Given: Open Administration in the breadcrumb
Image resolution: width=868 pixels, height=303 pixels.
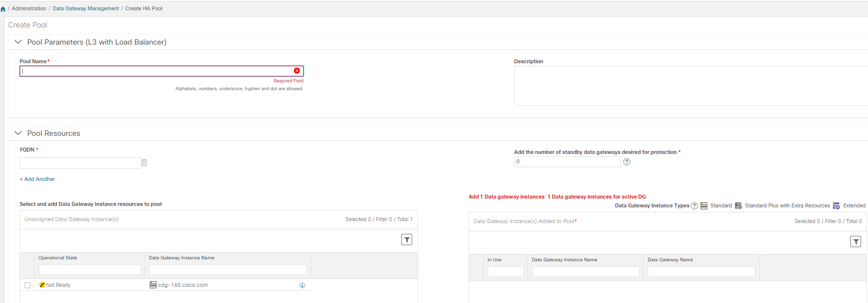Looking at the screenshot, I should 29,9.
